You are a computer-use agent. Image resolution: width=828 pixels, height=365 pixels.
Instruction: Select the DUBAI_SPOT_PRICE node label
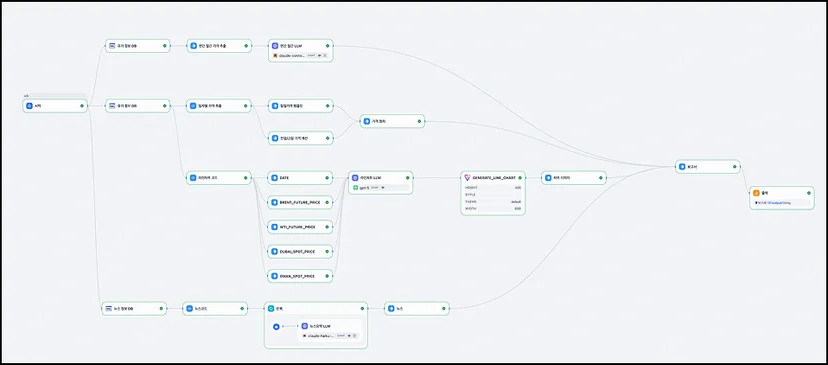pyautogui.click(x=297, y=251)
